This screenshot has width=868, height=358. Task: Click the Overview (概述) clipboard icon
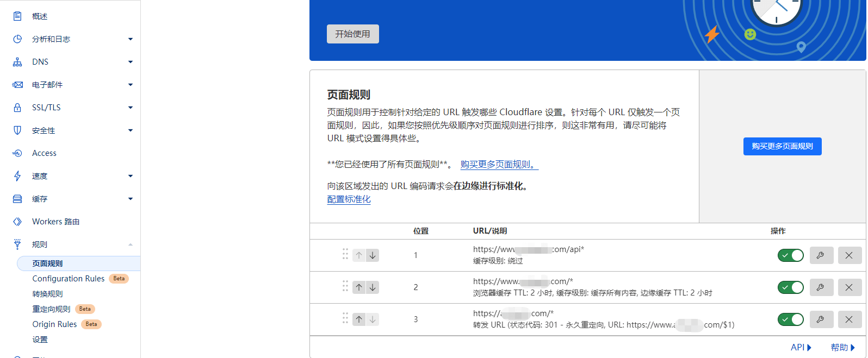tap(17, 16)
